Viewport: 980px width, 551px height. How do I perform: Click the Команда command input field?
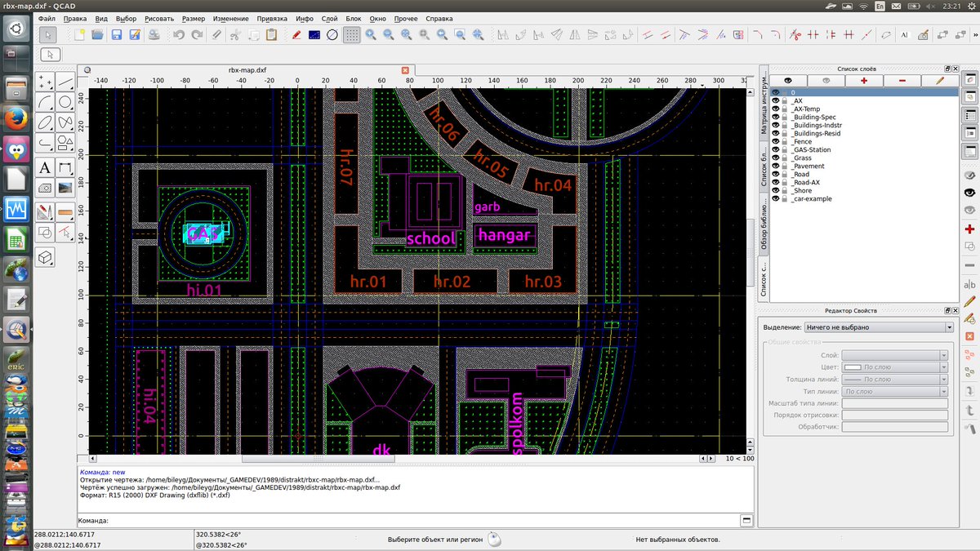pos(423,521)
